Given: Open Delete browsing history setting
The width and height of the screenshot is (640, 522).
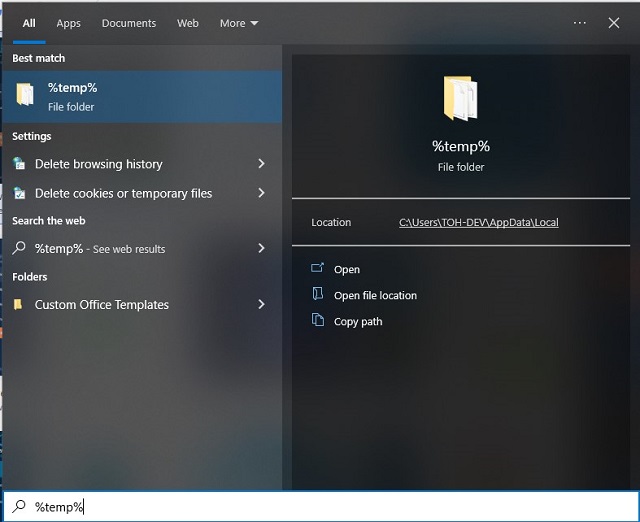Looking at the screenshot, I should 98,164.
